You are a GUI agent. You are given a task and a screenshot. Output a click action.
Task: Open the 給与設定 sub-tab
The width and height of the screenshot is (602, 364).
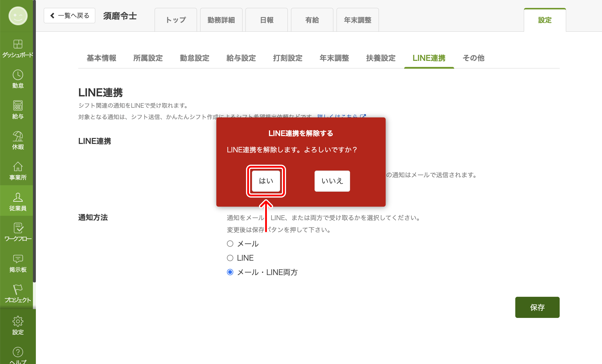[241, 58]
